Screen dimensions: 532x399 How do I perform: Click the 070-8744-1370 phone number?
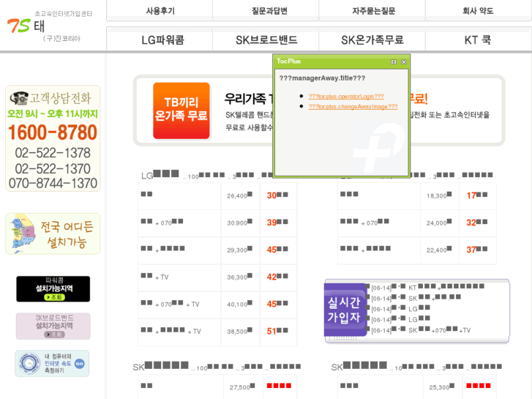[x=53, y=183]
